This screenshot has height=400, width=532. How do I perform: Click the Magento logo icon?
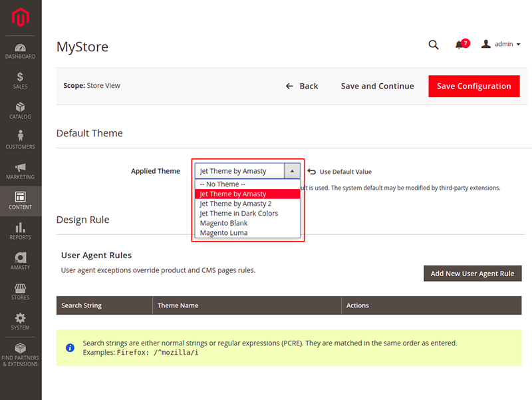[x=21, y=17]
